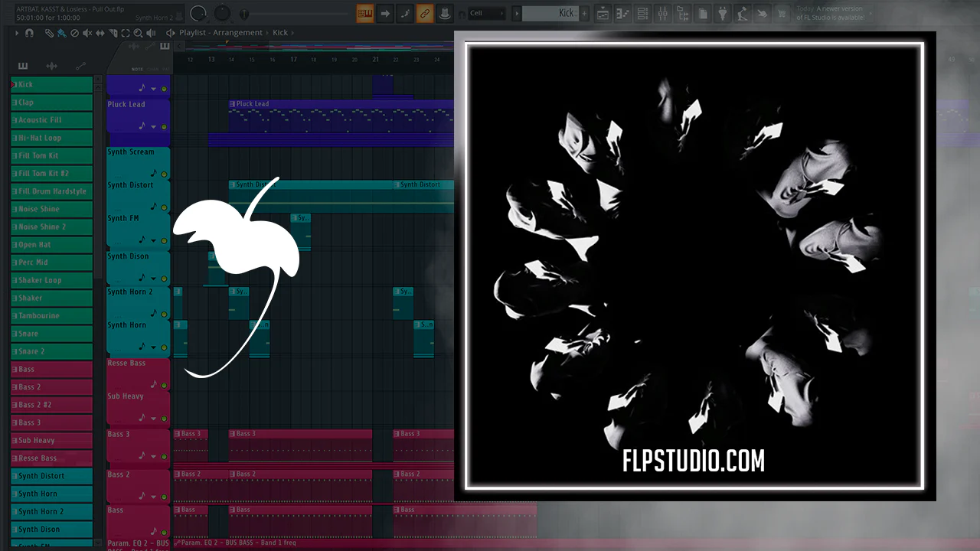
Task: Open the Playlist view icon
Action: pyautogui.click(x=603, y=13)
